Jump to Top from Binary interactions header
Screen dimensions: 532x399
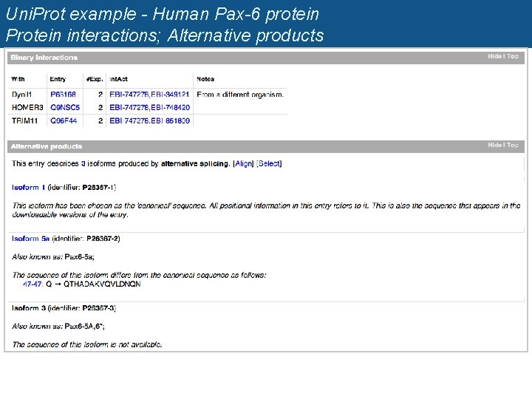coord(513,56)
